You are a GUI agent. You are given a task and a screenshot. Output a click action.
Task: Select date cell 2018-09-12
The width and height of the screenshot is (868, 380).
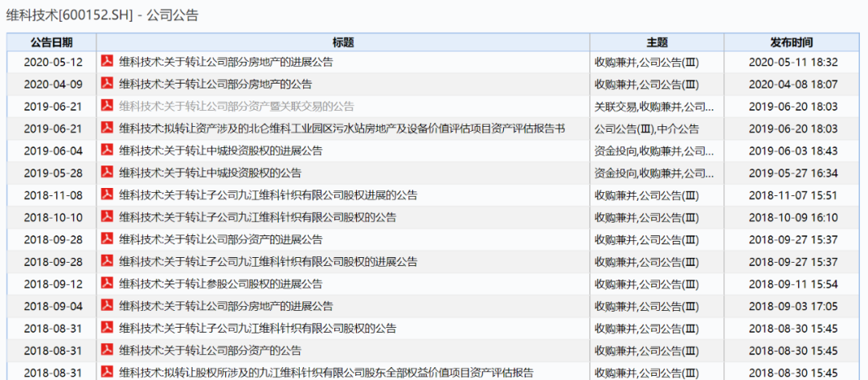(52, 284)
